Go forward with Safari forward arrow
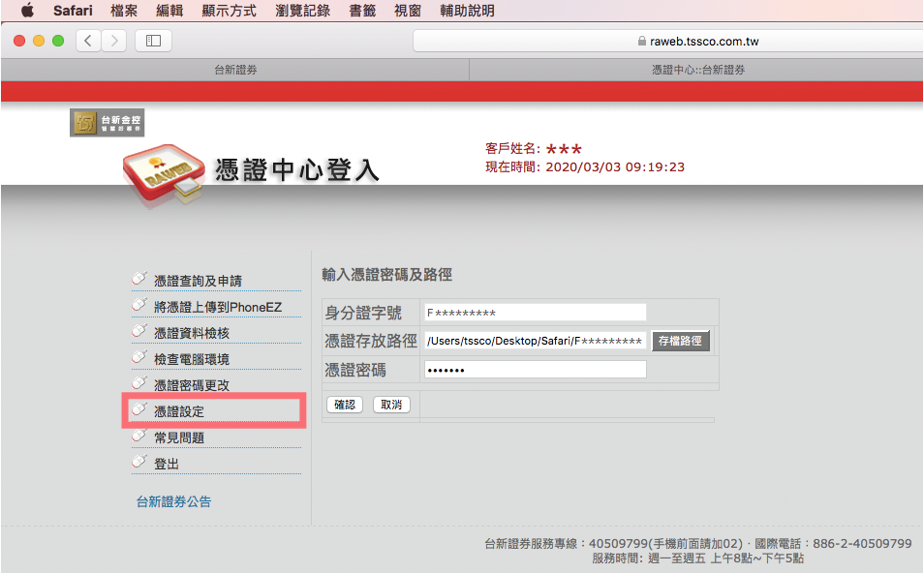This screenshot has width=924, height=573. [114, 41]
